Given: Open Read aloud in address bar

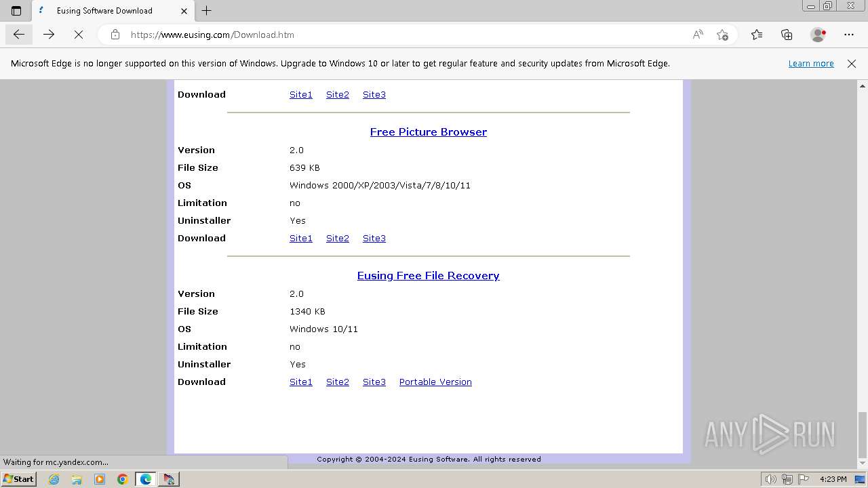Looking at the screenshot, I should coord(698,35).
